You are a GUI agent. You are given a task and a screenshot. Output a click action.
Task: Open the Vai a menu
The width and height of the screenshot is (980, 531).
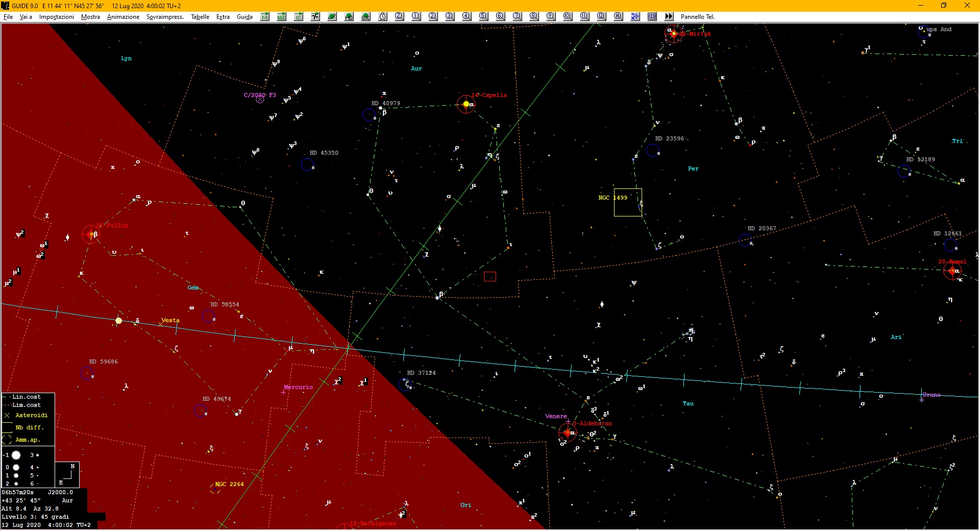pos(26,17)
